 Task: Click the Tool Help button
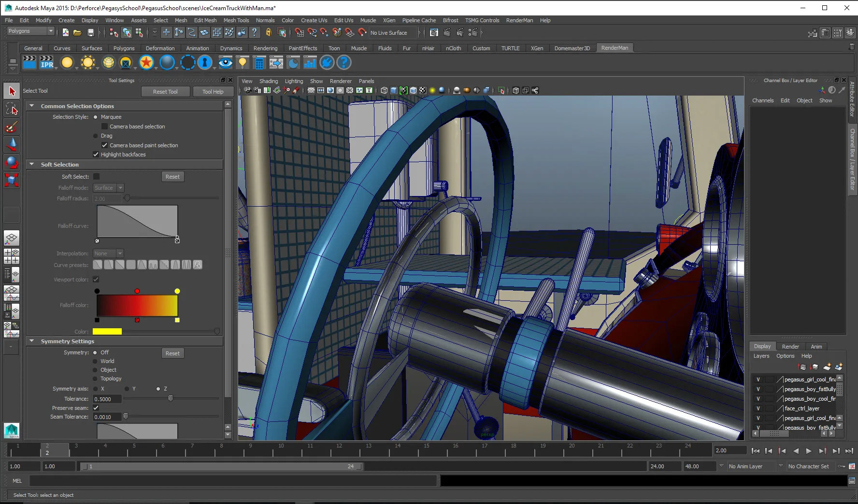coord(213,92)
